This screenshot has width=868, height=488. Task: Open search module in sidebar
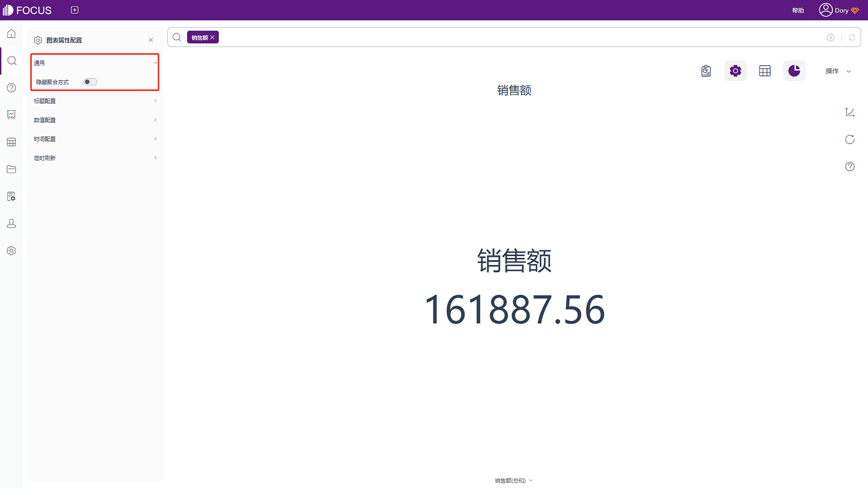point(11,61)
